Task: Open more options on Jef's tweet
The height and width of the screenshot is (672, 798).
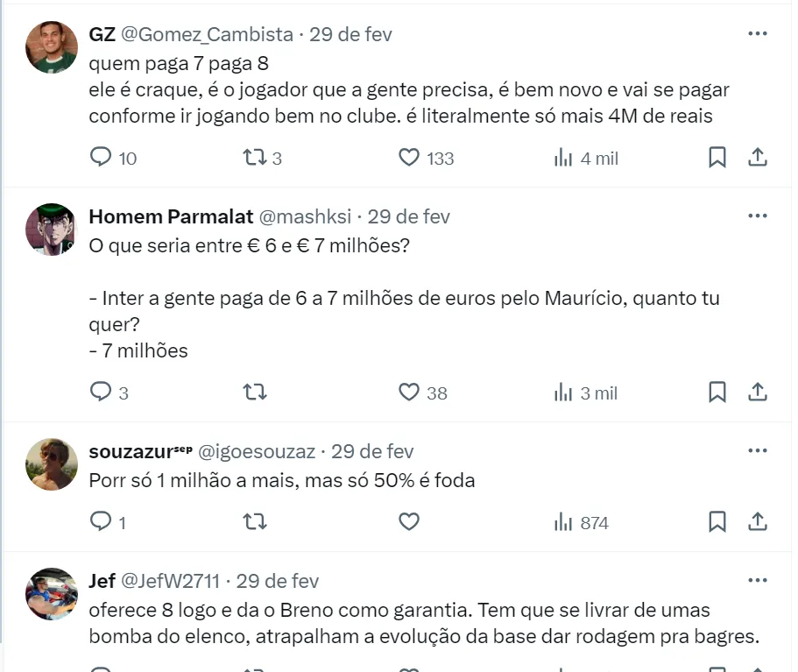Action: pos(758,581)
